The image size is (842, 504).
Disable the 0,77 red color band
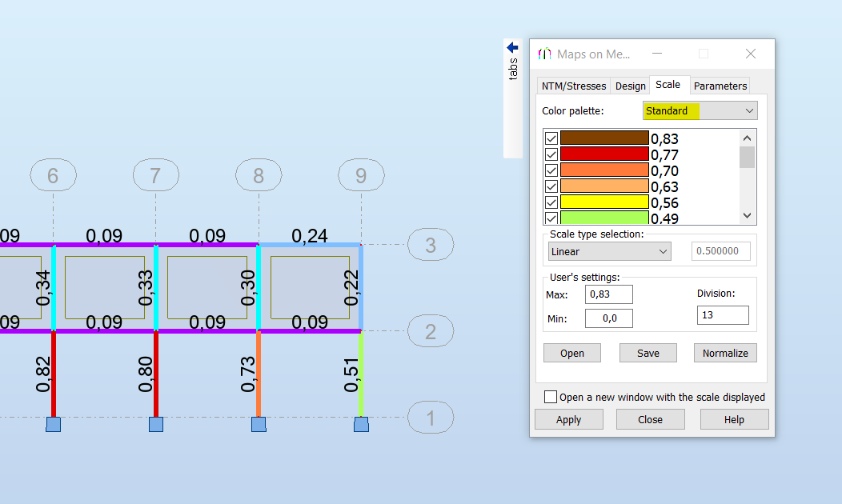click(x=550, y=154)
